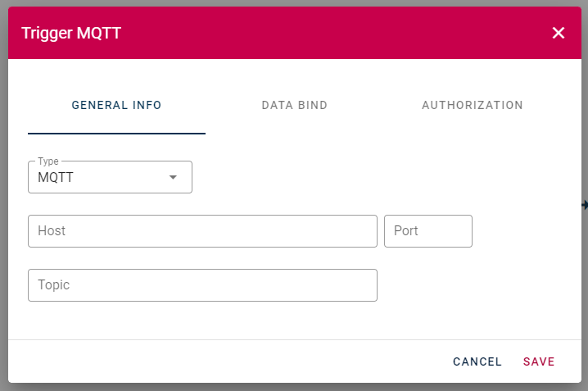Viewport: 588px width, 391px height.
Task: Close the Trigger MQTT dialog using X icon
Action: [558, 33]
